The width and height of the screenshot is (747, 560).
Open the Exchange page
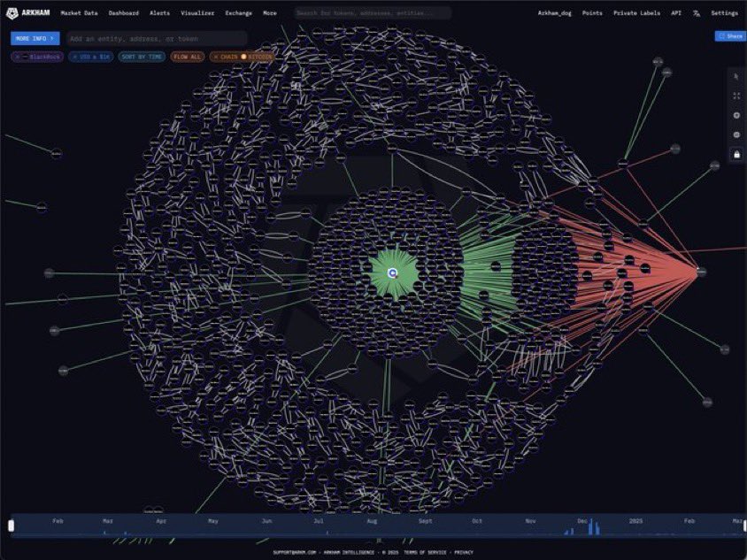coord(238,13)
